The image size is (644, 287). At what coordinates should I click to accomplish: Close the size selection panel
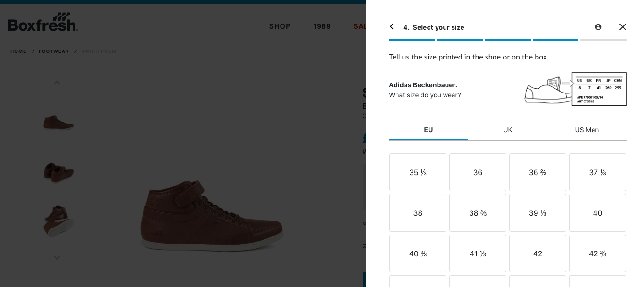point(623,27)
